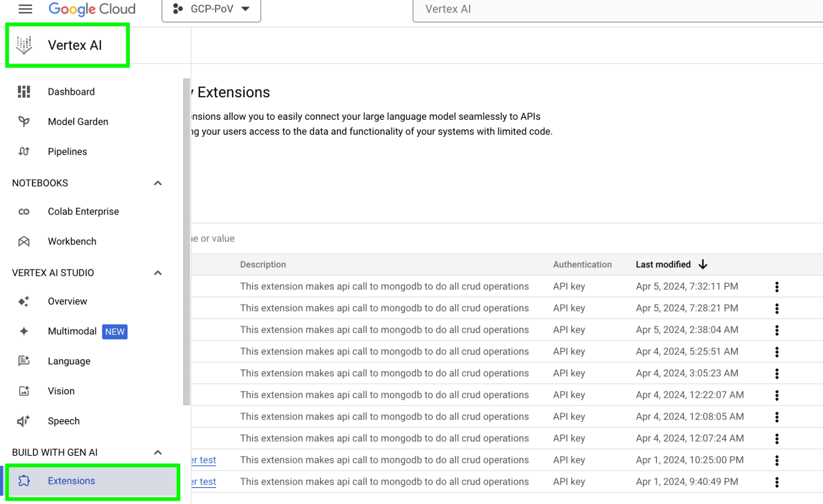Collapse the VERTEX AI STUDIO section
The image size is (823, 504).
pyautogui.click(x=158, y=273)
